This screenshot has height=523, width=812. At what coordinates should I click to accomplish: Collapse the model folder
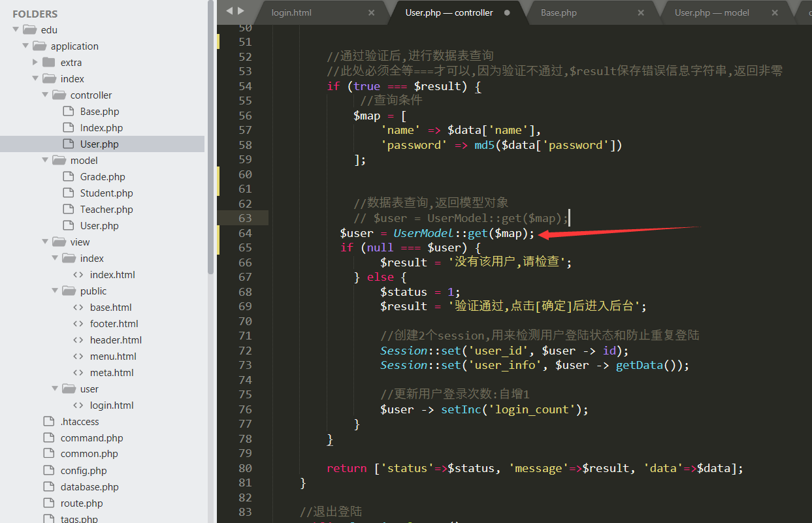(45, 159)
